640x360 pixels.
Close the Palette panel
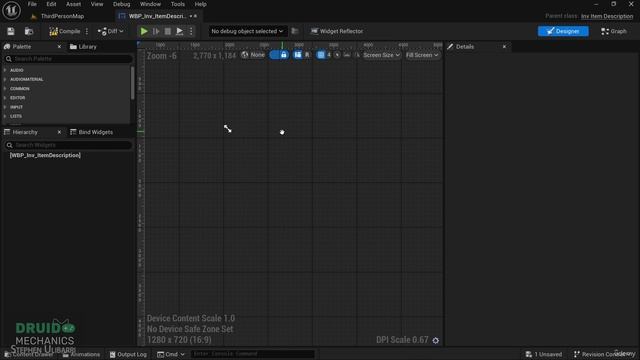59,47
